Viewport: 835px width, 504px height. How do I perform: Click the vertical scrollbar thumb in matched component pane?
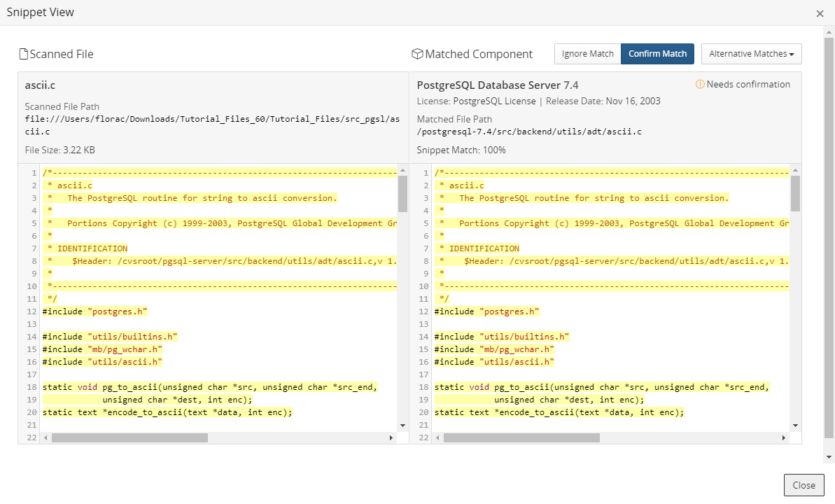[794, 194]
